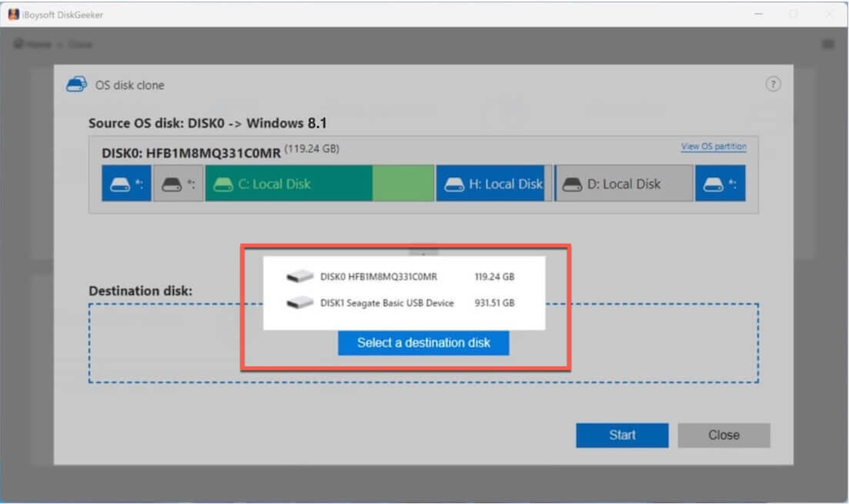Click the DISK0 drive icon in list
Viewport: 849px width, 504px height.
tap(299, 276)
